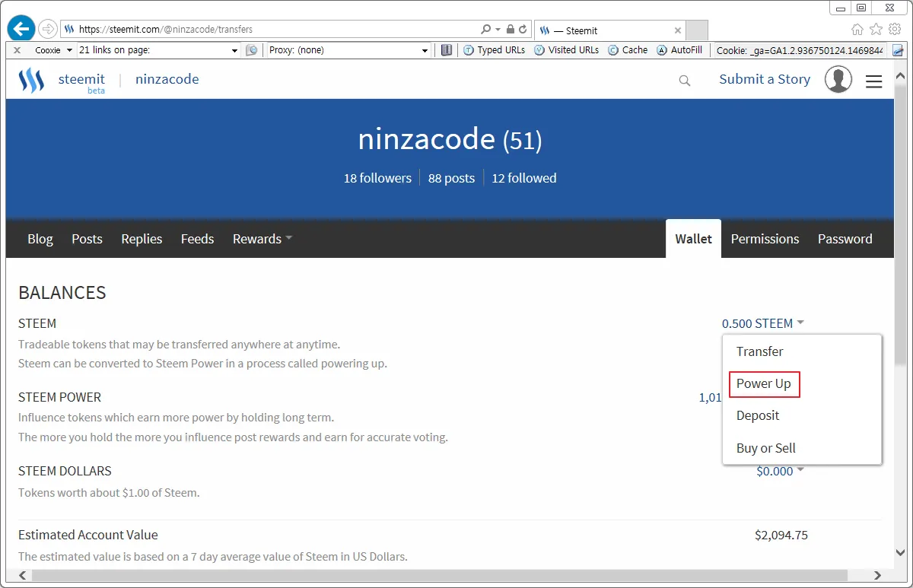Expand the links on page dropdown
The image size is (913, 588).
234,50
